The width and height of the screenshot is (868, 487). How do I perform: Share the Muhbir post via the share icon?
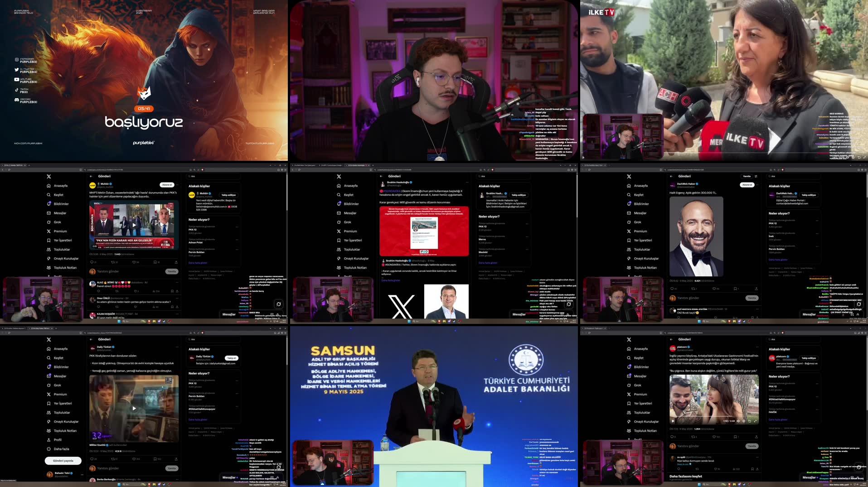(x=176, y=262)
